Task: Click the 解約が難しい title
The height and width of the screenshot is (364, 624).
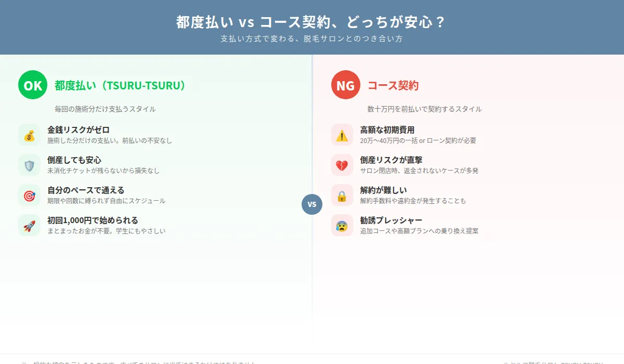Action: point(384,190)
